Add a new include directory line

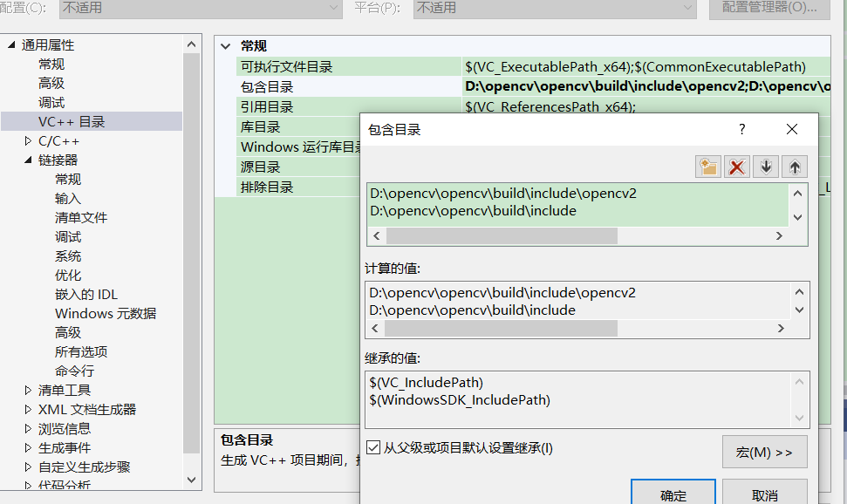coord(708,167)
